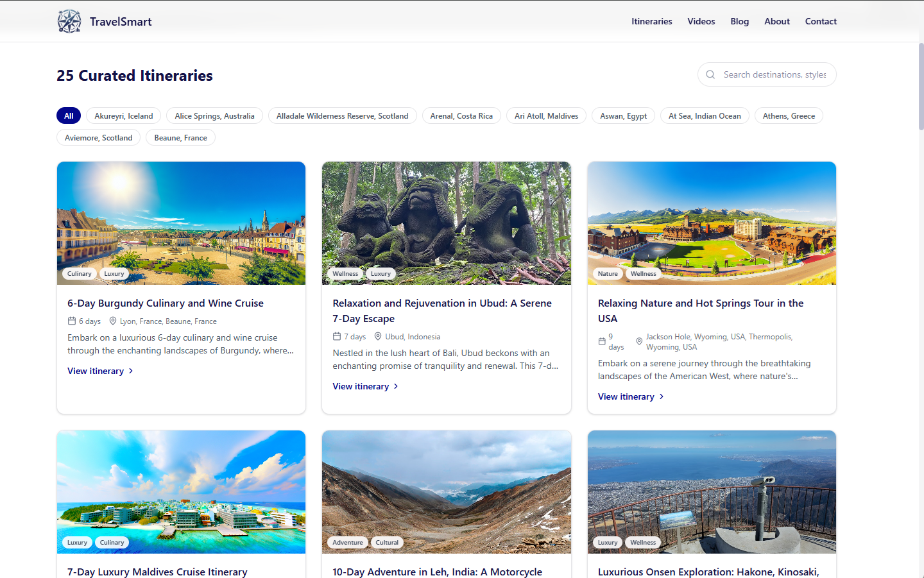Select the All itineraries filter

pyautogui.click(x=69, y=115)
